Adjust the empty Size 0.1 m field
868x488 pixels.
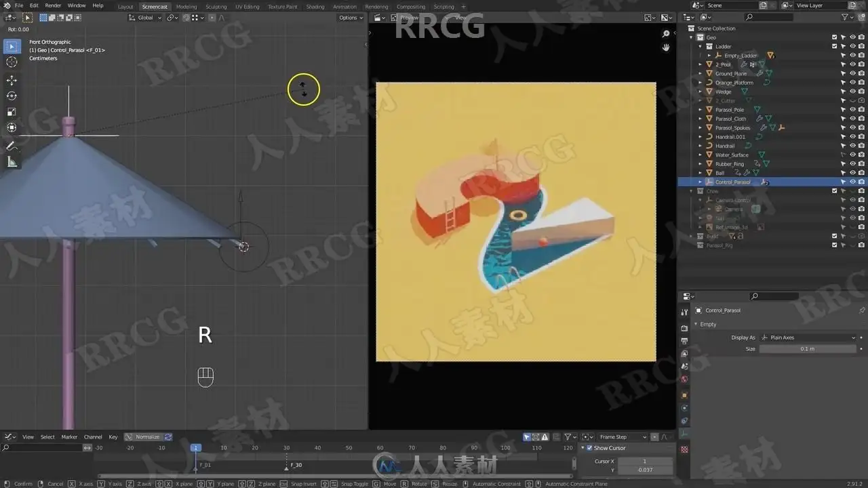click(x=808, y=349)
